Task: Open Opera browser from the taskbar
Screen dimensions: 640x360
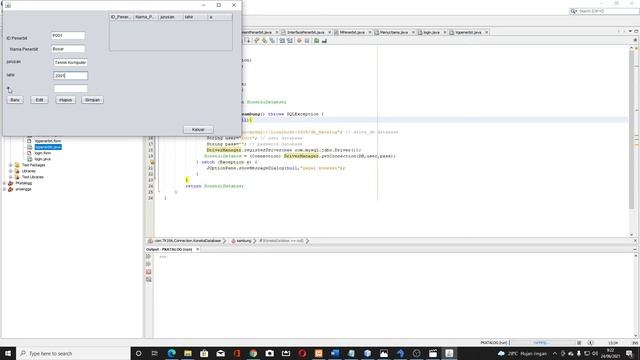Action: 302,353
